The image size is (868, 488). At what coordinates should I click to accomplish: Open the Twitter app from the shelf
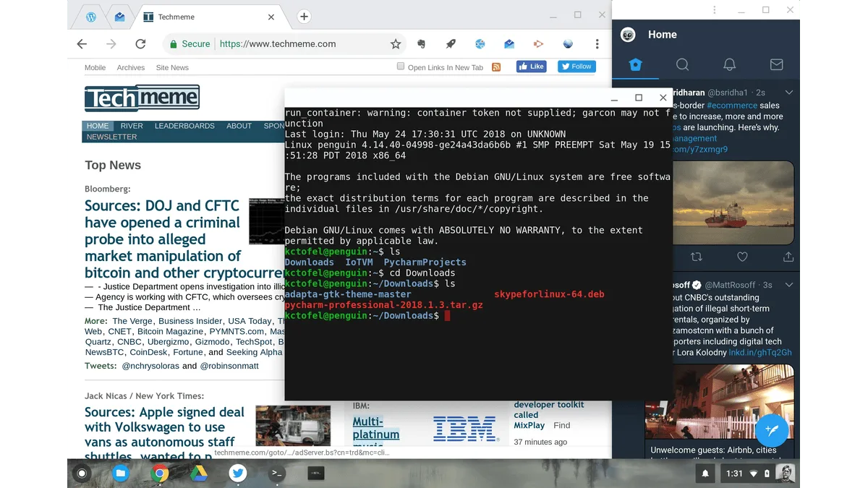pyautogui.click(x=238, y=474)
